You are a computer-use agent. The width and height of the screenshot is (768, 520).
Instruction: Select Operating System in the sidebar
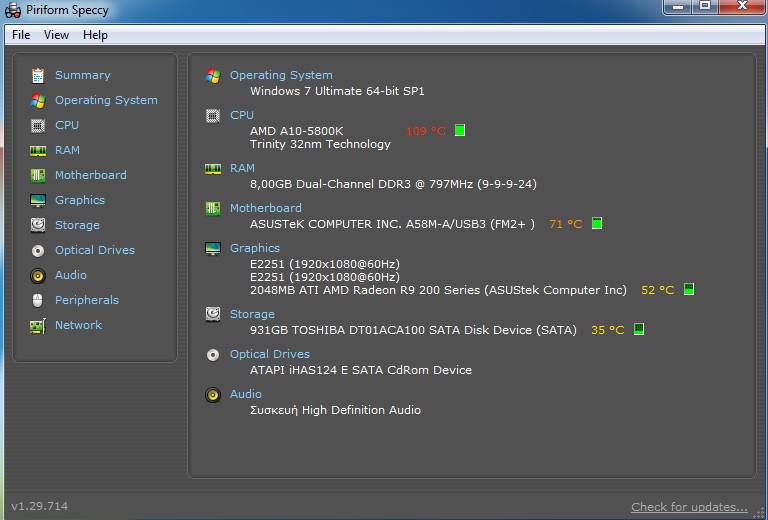(106, 100)
